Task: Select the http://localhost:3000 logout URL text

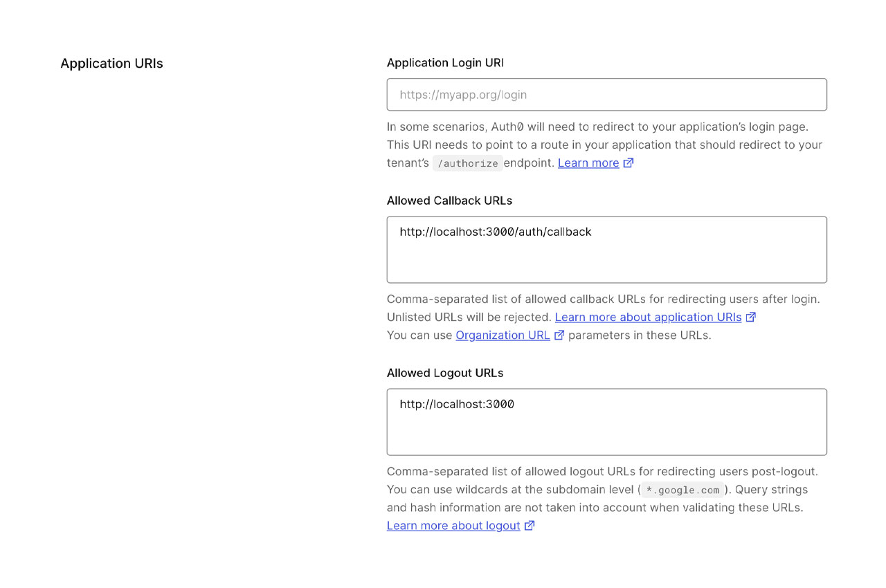Action: tap(457, 404)
